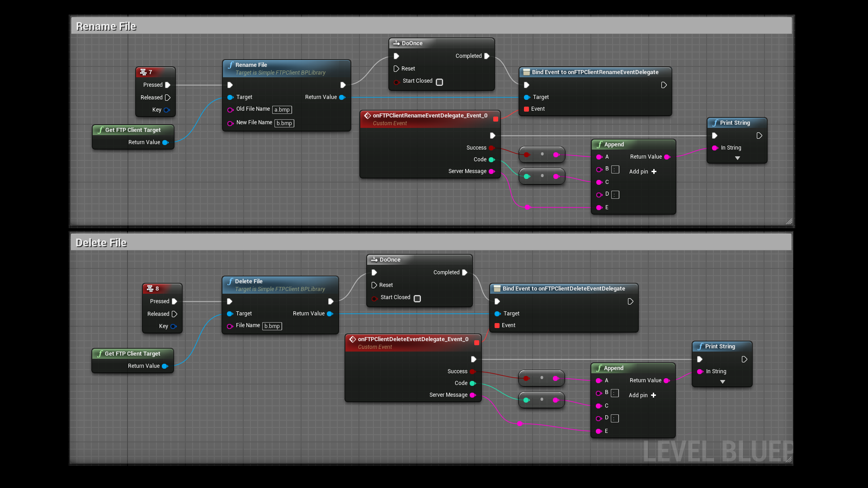The height and width of the screenshot is (488, 868).
Task: Click the resize handle of Rename File comment
Action: pos(789,221)
